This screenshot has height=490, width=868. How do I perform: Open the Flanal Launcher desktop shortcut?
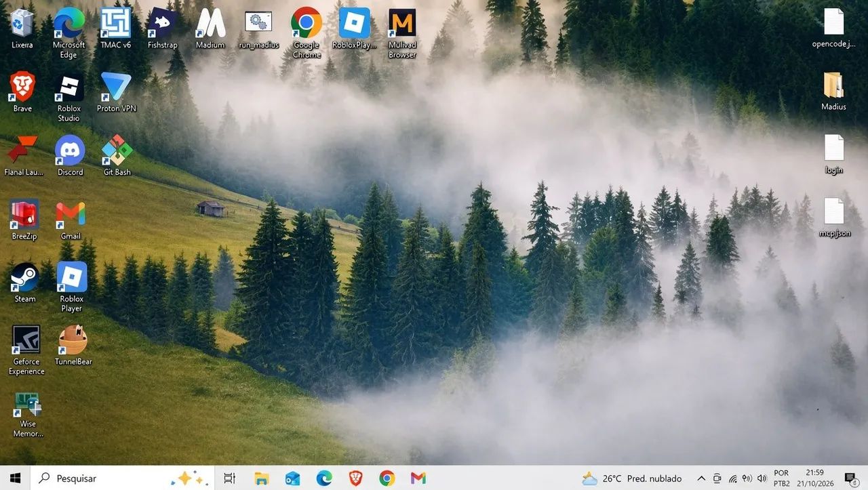(24, 156)
